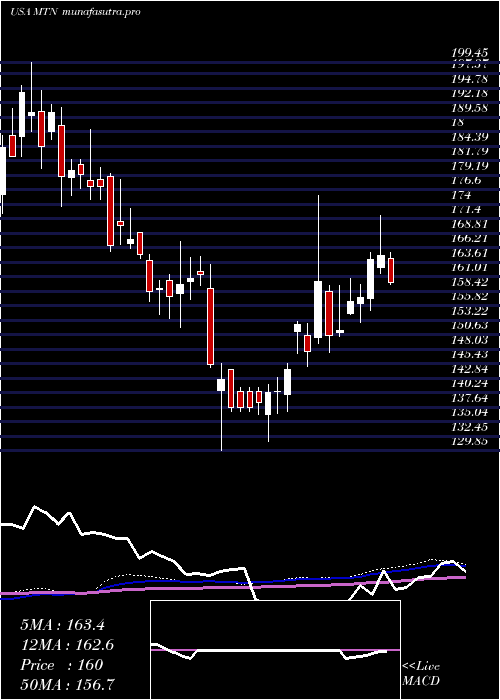The image size is (500, 700).
Task: Click the 168.81 price label
Action: tap(470, 224)
